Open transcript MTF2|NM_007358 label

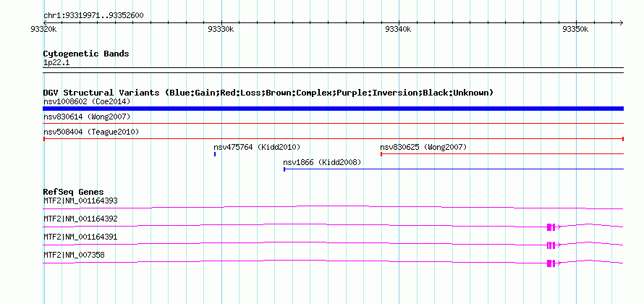point(74,255)
